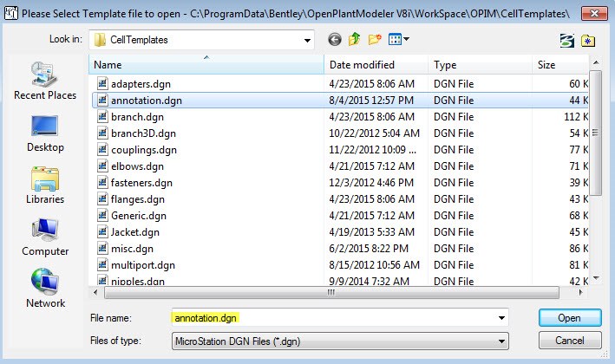This screenshot has height=364, width=615.
Task: Sort files by Name column
Action: tap(206, 65)
